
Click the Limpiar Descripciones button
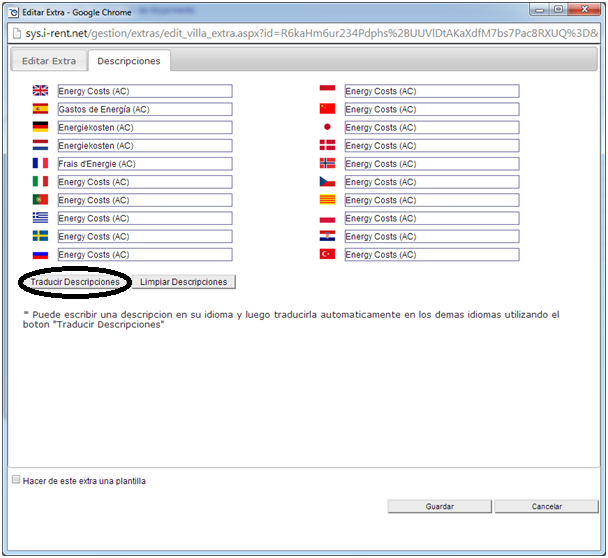(x=185, y=282)
